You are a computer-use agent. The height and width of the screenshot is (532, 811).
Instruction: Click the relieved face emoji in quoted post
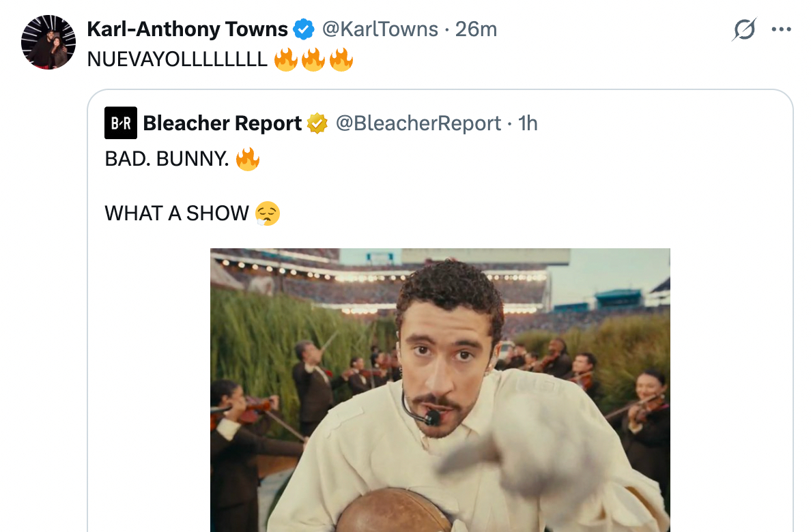pos(267,213)
